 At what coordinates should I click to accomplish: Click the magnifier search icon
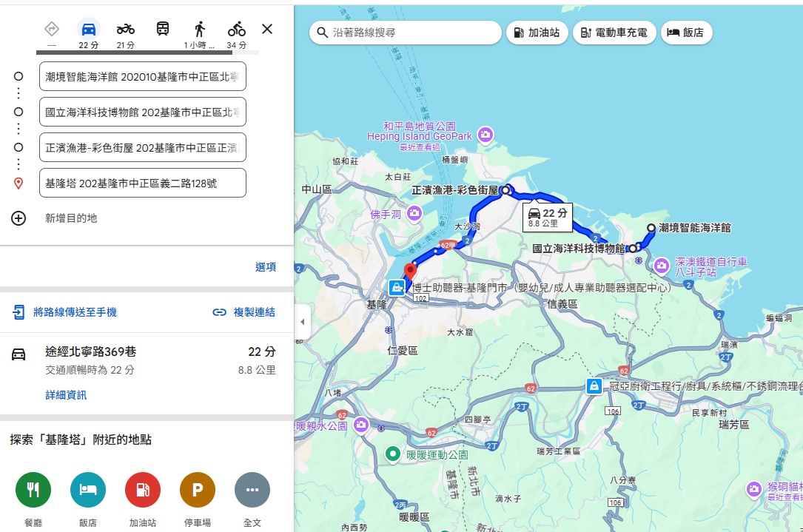(322, 33)
